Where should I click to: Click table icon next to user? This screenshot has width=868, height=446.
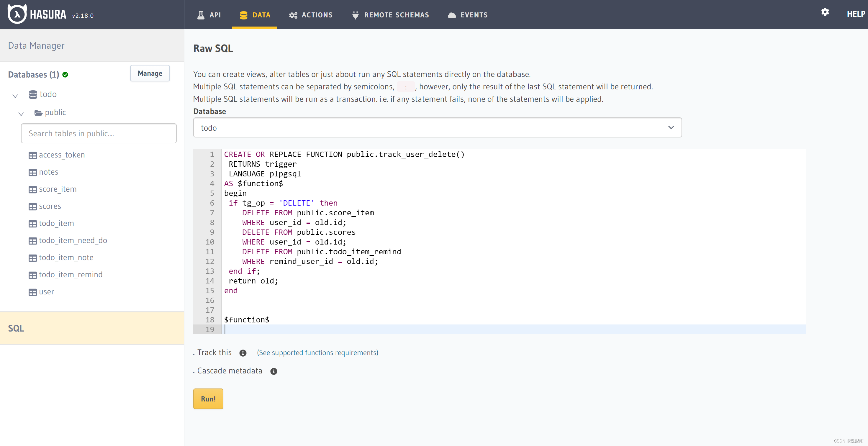pos(33,292)
